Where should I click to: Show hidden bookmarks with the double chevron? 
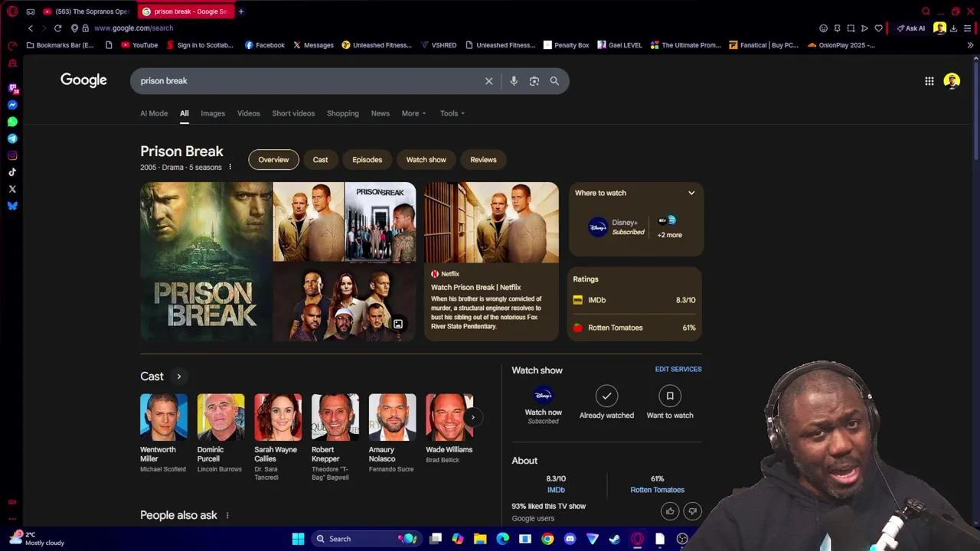970,45
